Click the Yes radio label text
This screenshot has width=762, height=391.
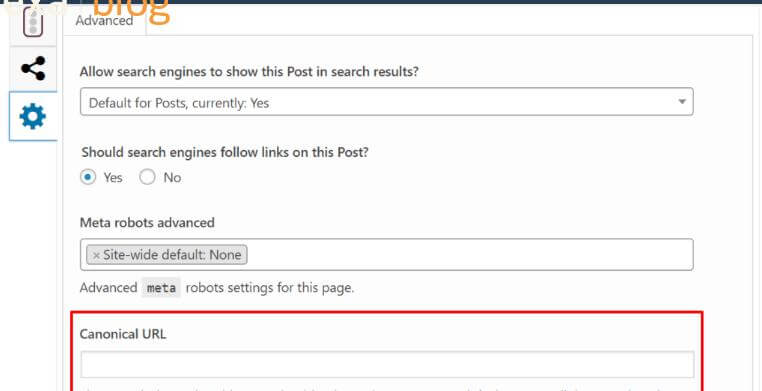pos(113,178)
